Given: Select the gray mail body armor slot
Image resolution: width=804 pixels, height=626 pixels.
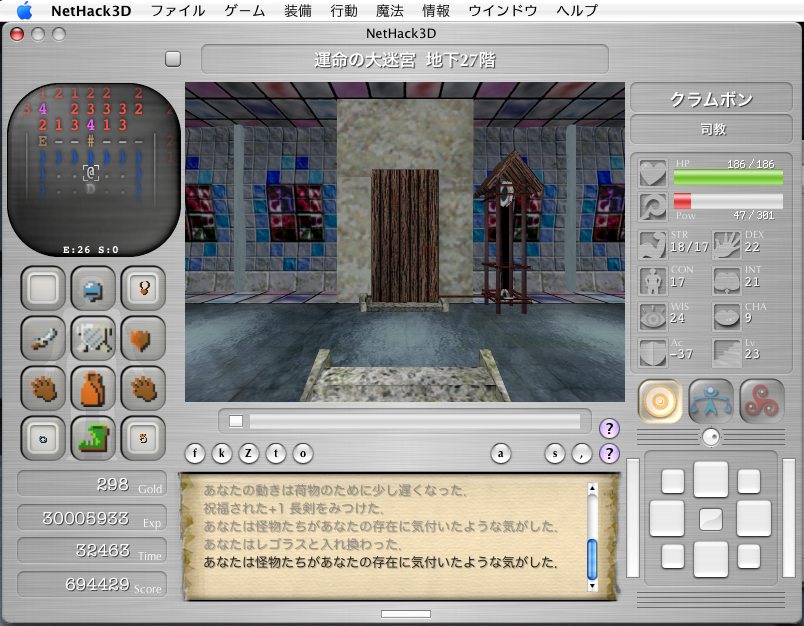Looking at the screenshot, I should click(93, 338).
